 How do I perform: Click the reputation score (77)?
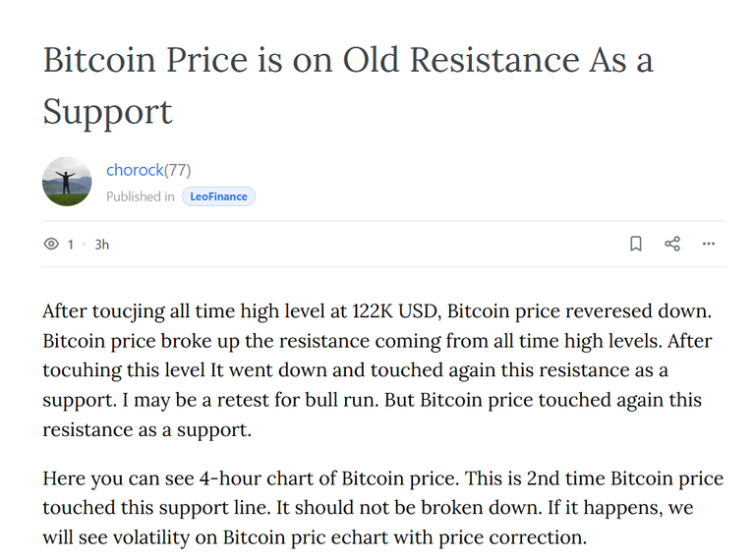[x=178, y=170]
